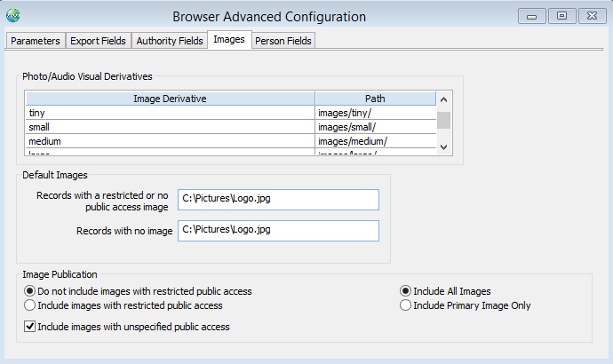Click the 'images/medium/' path cell
613x364 pixels.
(x=375, y=141)
